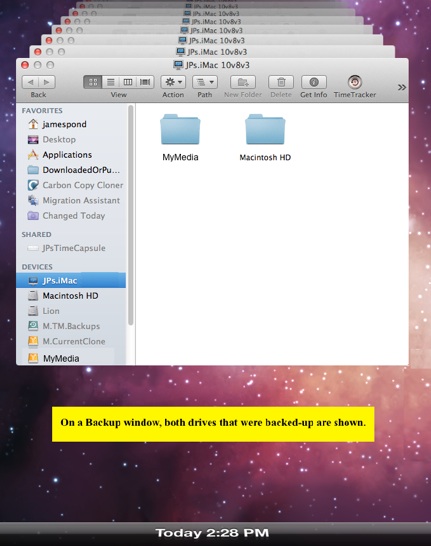Viewport: 431px width, 546px height.
Task: Click the Delete trash icon
Action: tap(281, 82)
